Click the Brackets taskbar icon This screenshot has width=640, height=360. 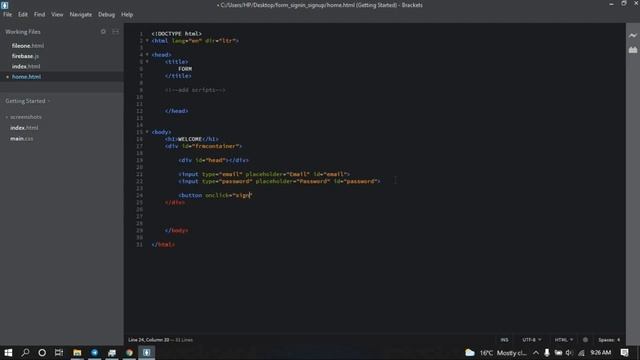(x=147, y=353)
